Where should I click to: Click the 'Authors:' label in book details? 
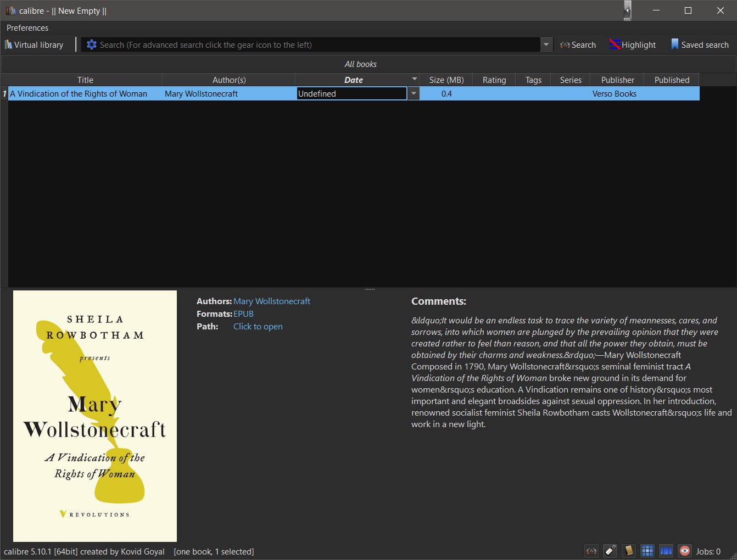[x=214, y=301]
